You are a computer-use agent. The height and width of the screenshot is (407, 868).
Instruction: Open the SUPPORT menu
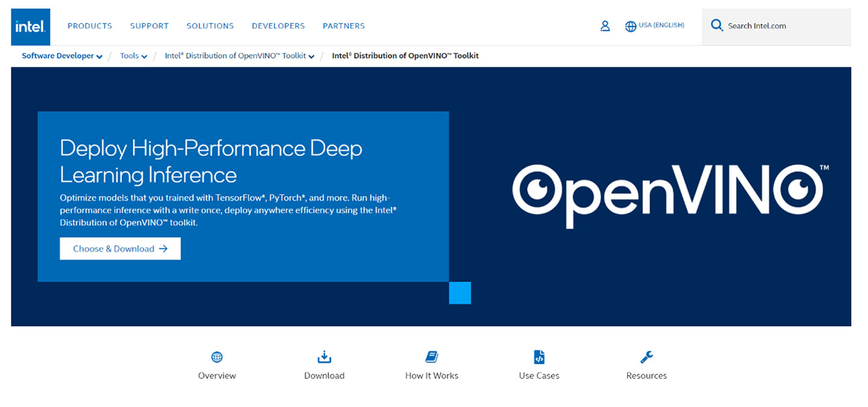pyautogui.click(x=149, y=26)
